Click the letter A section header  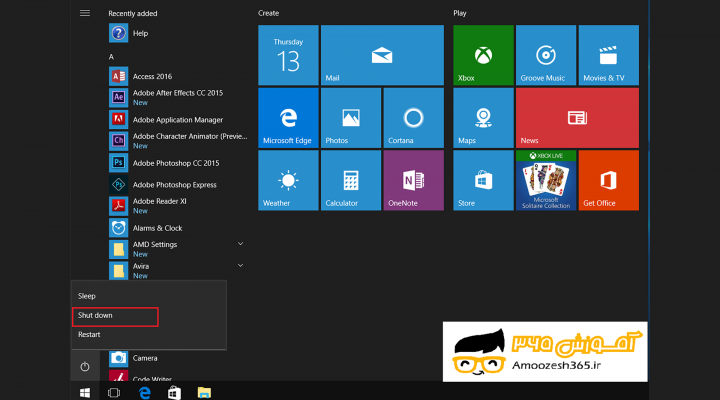pyautogui.click(x=111, y=57)
